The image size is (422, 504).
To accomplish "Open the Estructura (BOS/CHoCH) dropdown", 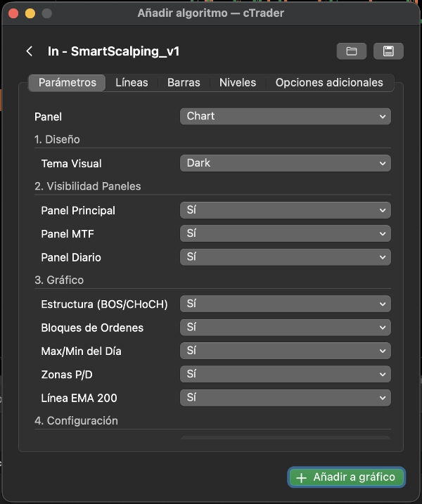I will pos(286,304).
